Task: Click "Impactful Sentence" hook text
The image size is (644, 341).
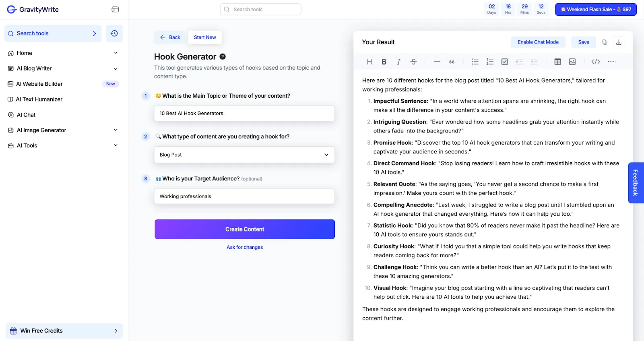Action: 400,101
